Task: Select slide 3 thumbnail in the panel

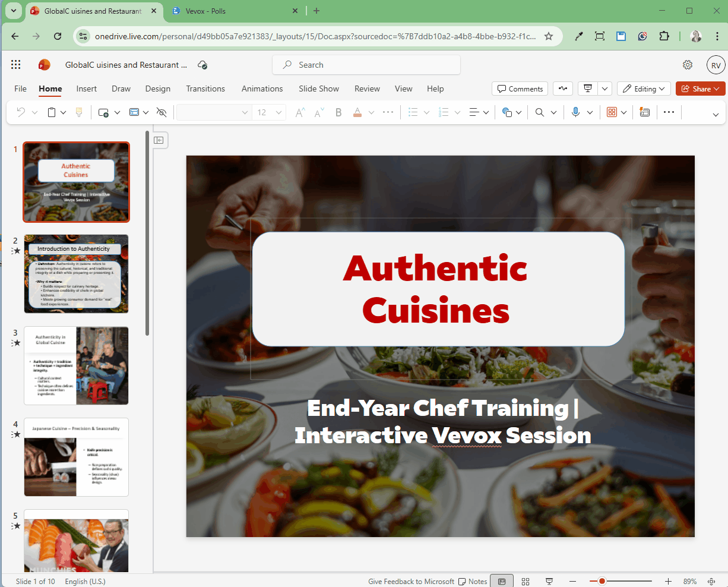Action: 76,365
